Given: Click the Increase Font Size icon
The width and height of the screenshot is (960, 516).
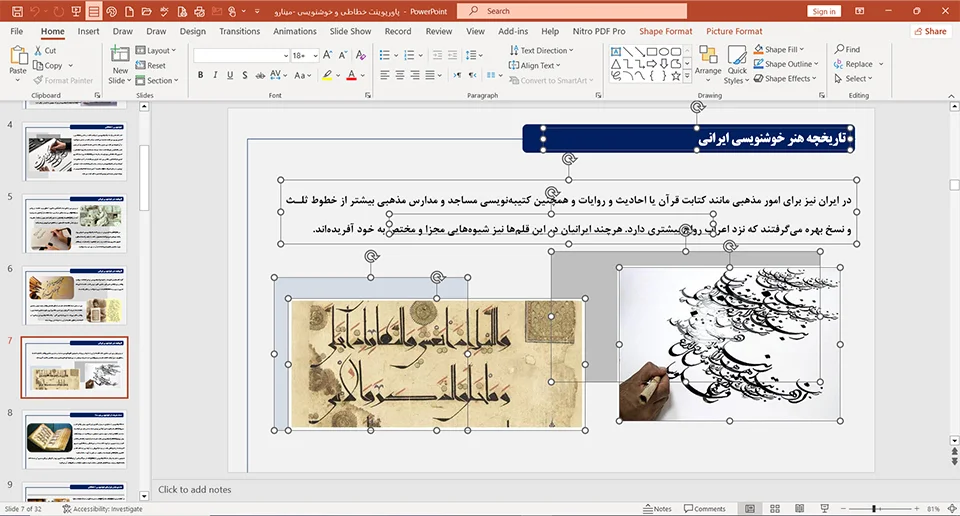Looking at the screenshot, I should tap(328, 55).
